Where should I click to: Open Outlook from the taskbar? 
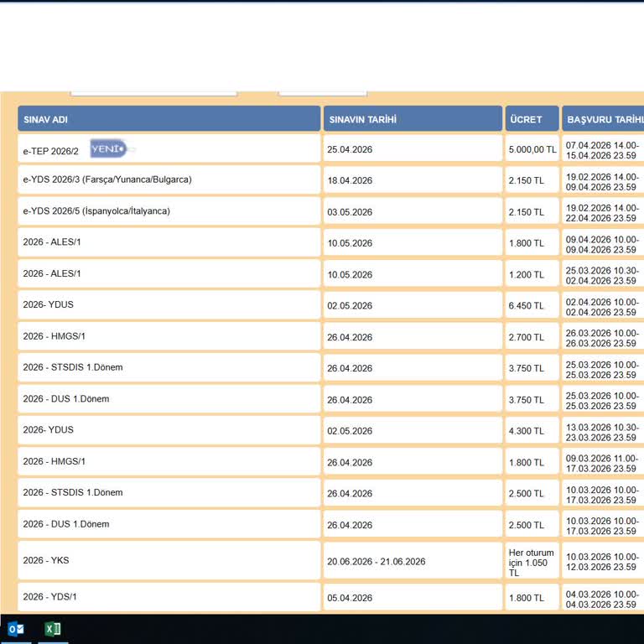pyautogui.click(x=15, y=629)
